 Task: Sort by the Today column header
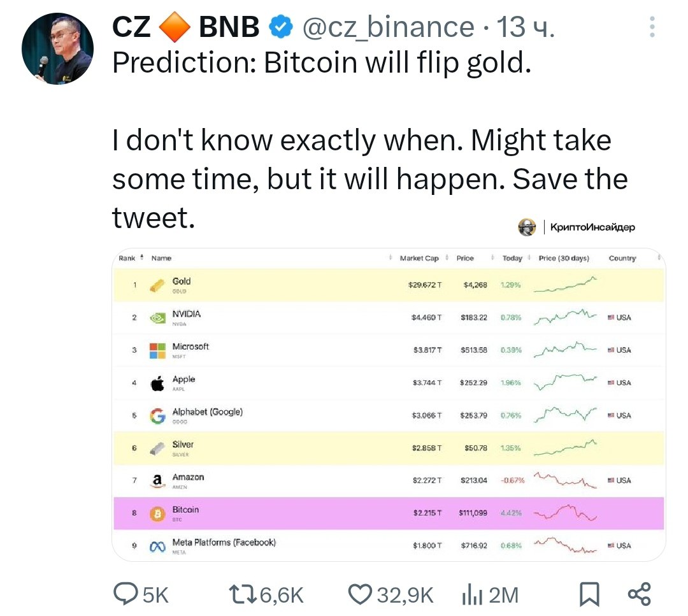[x=512, y=258]
